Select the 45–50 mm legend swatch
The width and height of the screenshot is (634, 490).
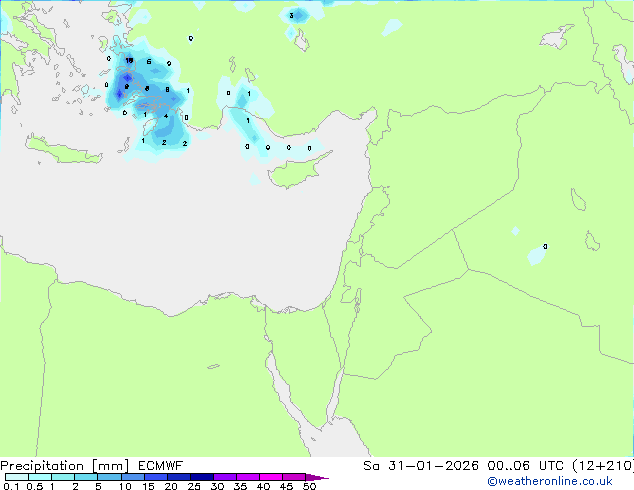click(294, 477)
